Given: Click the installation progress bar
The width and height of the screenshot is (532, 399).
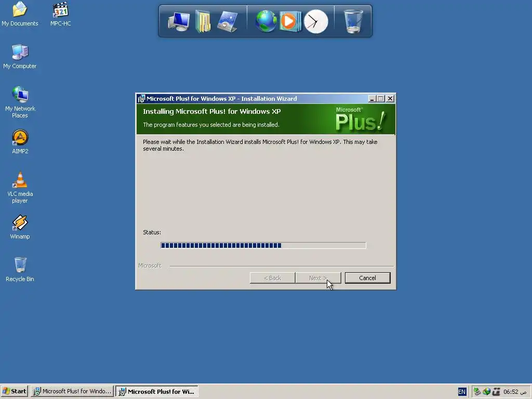Looking at the screenshot, I should tap(263, 245).
